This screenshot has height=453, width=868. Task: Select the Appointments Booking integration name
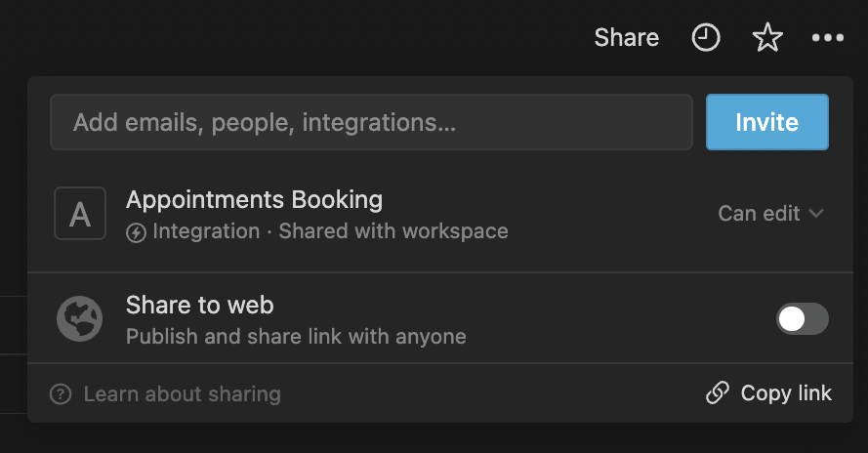point(254,200)
